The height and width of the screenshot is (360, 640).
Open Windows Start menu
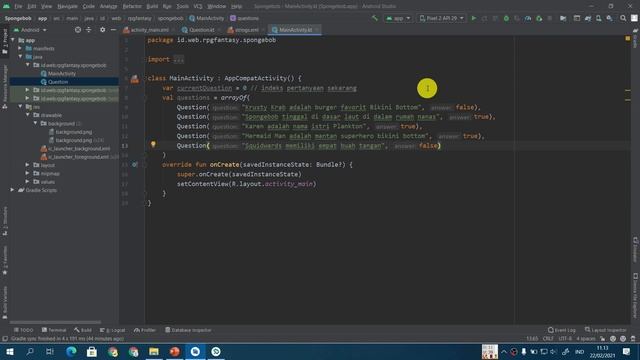pyautogui.click(x=10, y=351)
